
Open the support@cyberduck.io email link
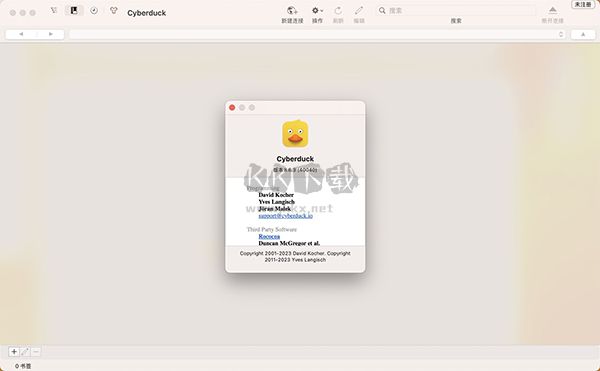point(285,216)
